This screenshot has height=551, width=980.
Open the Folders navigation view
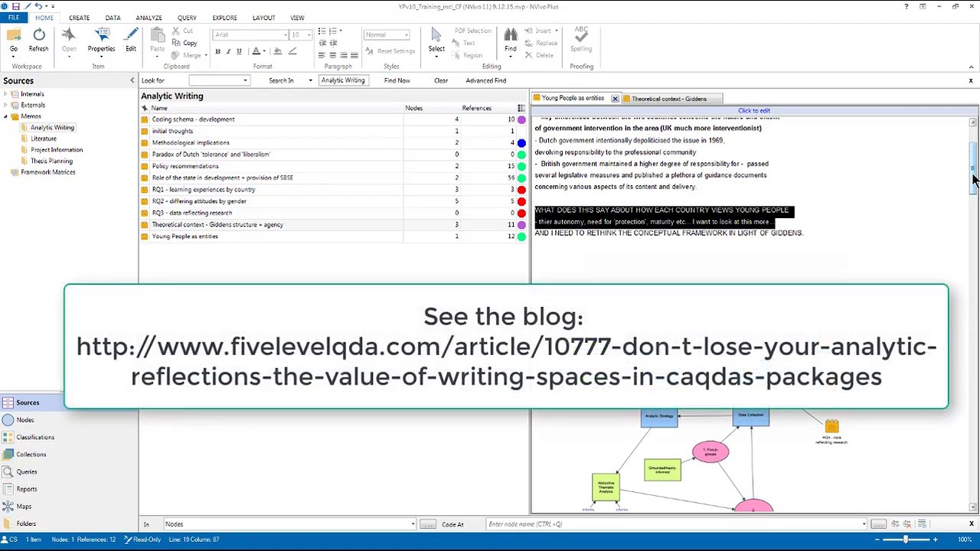click(26, 523)
